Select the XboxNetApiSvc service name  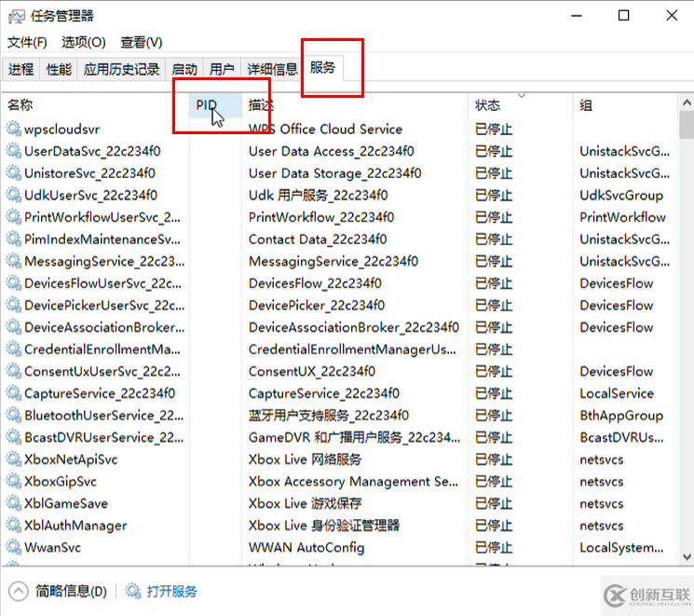tap(71, 459)
